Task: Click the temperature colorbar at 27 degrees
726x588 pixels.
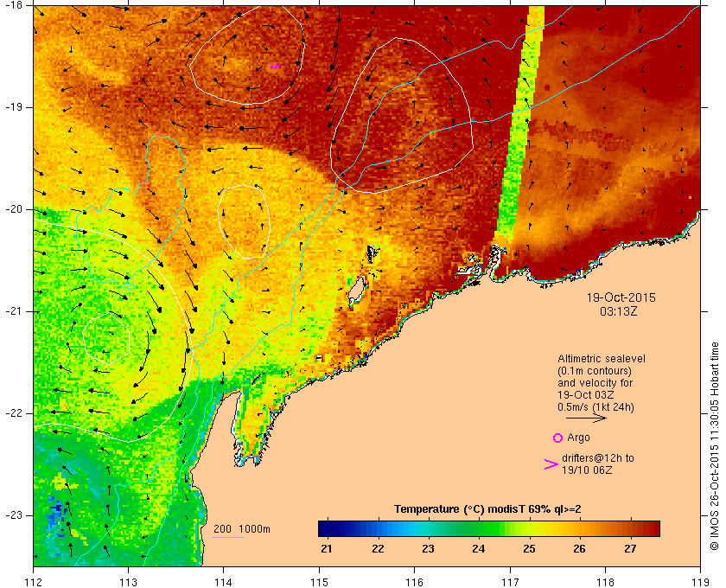Action: point(631,528)
